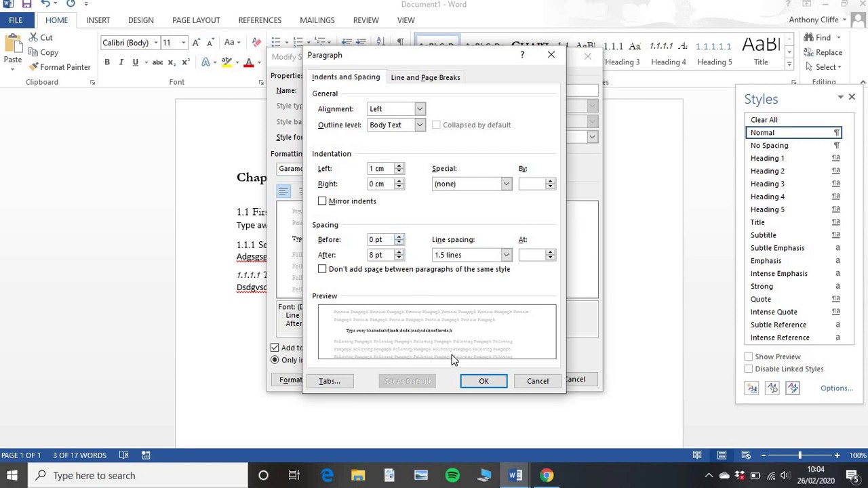This screenshot has height=488, width=868.
Task: Open File Explorer from the taskbar
Action: [x=358, y=475]
